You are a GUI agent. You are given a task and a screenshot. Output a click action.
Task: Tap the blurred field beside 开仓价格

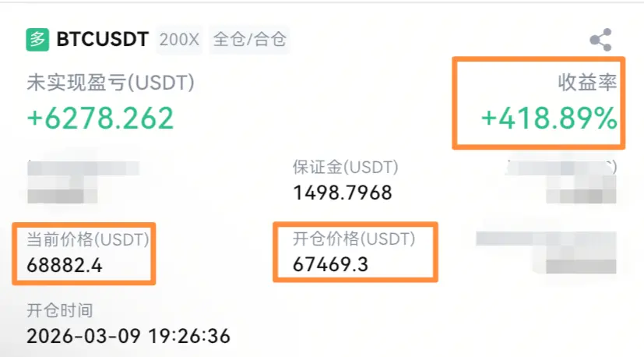point(546,252)
